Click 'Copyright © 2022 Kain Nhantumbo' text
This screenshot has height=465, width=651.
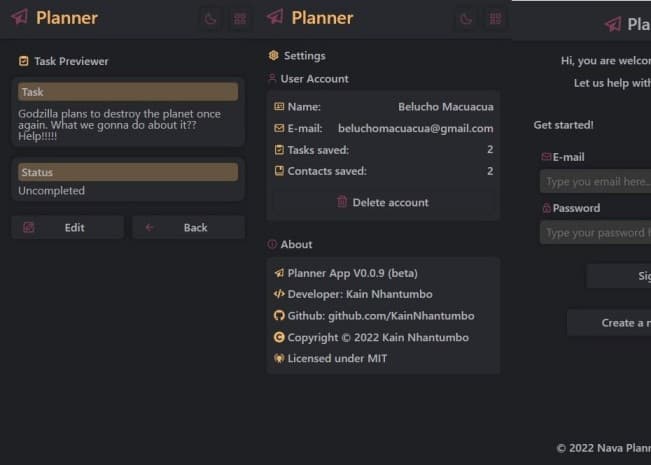coord(378,338)
